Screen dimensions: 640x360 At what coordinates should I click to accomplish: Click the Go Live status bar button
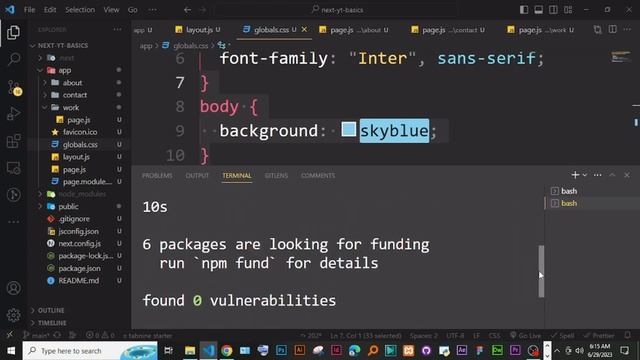pyautogui.click(x=525, y=336)
